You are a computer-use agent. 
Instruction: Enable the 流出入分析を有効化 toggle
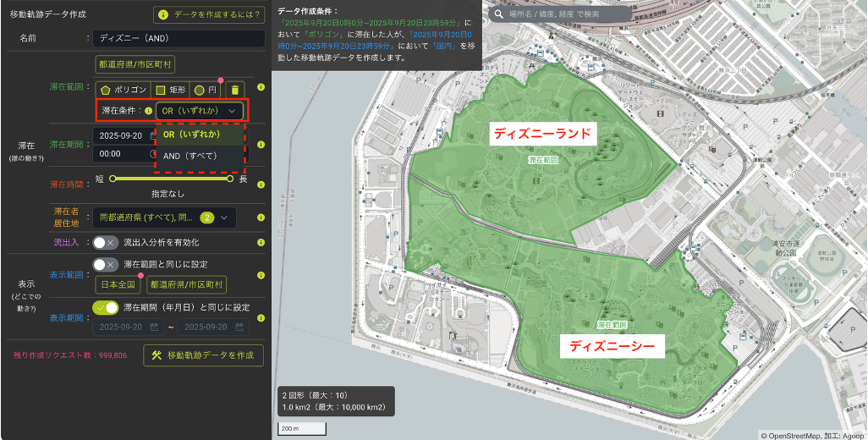pyautogui.click(x=105, y=242)
